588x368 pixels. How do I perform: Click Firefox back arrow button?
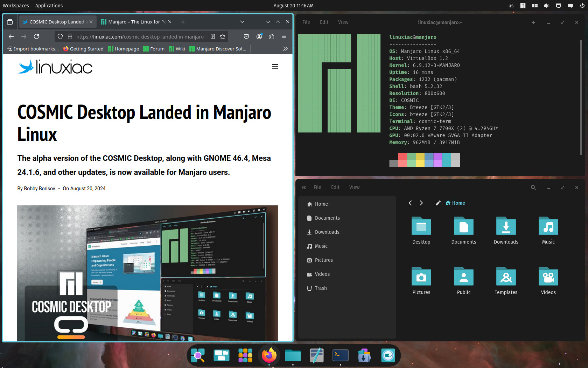click(11, 36)
